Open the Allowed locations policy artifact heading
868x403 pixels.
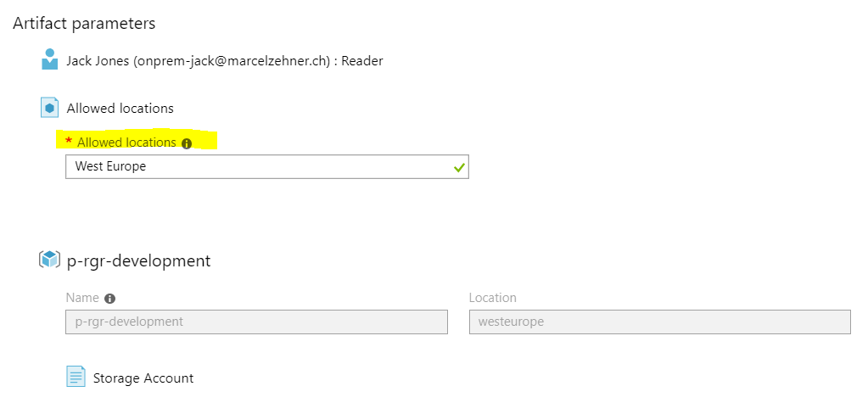tap(120, 108)
